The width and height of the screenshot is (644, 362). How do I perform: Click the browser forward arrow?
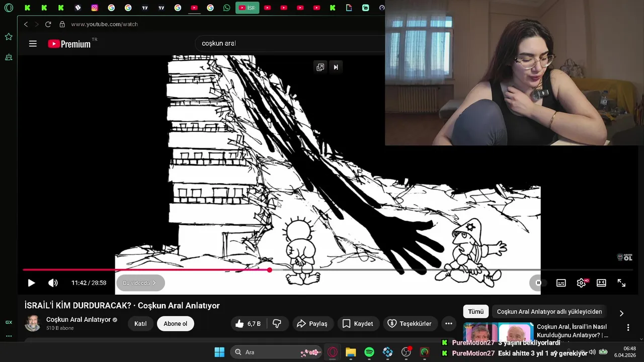[x=36, y=24]
